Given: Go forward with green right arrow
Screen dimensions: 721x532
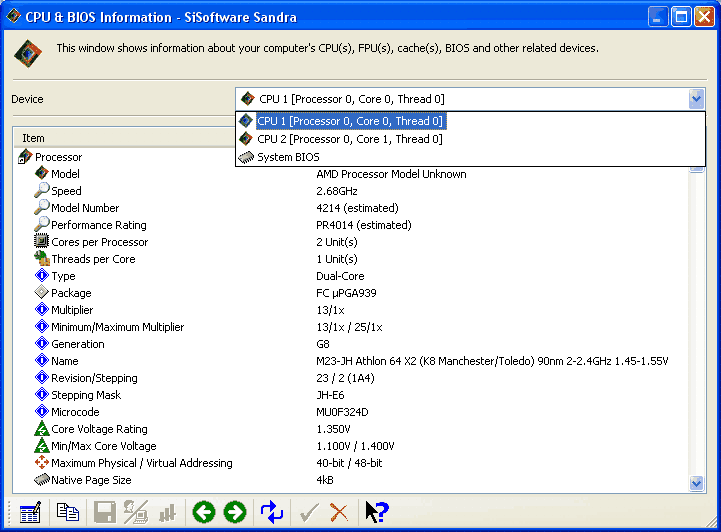Looking at the screenshot, I should (235, 512).
